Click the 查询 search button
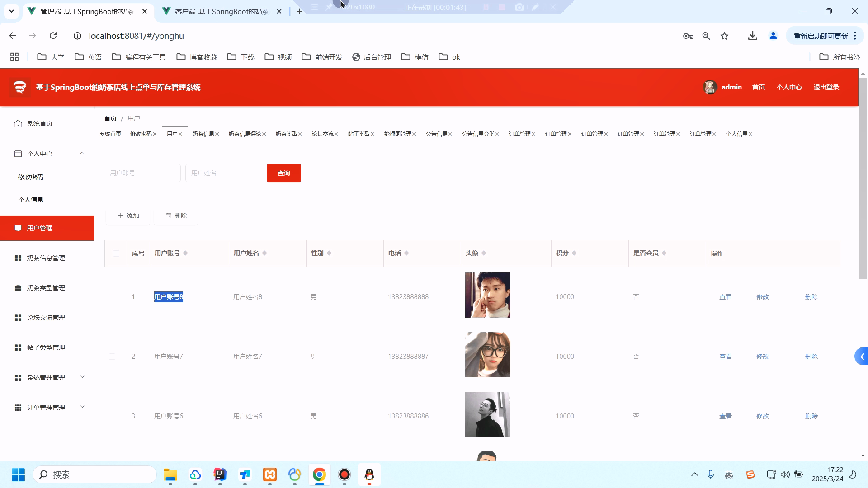Viewport: 868px width, 488px height. pos(283,173)
